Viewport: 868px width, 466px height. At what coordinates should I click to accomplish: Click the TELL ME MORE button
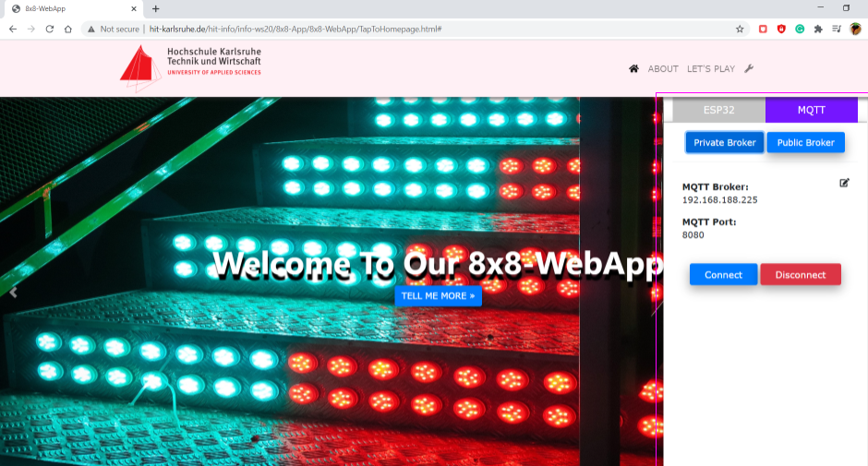pos(438,296)
